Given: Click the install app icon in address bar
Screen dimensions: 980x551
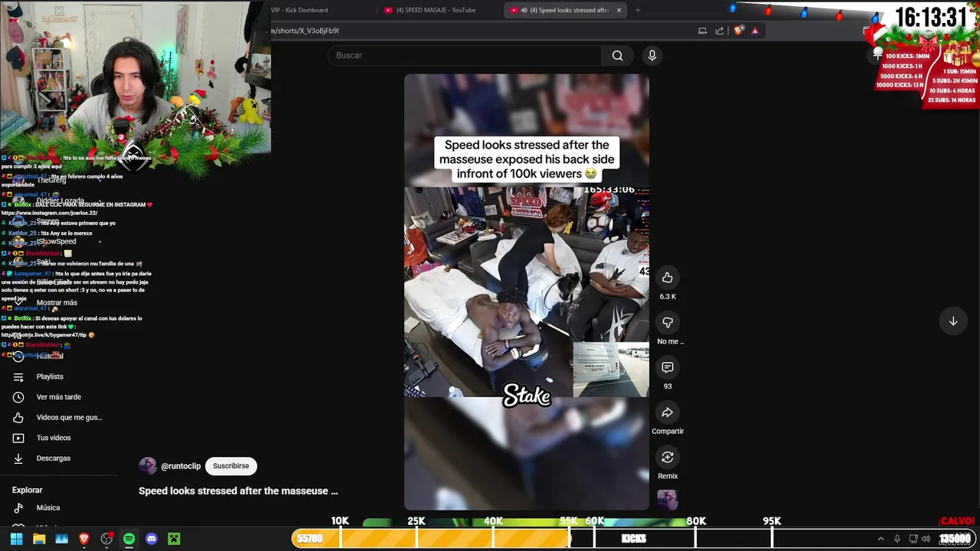Looking at the screenshot, I should pyautogui.click(x=702, y=31).
